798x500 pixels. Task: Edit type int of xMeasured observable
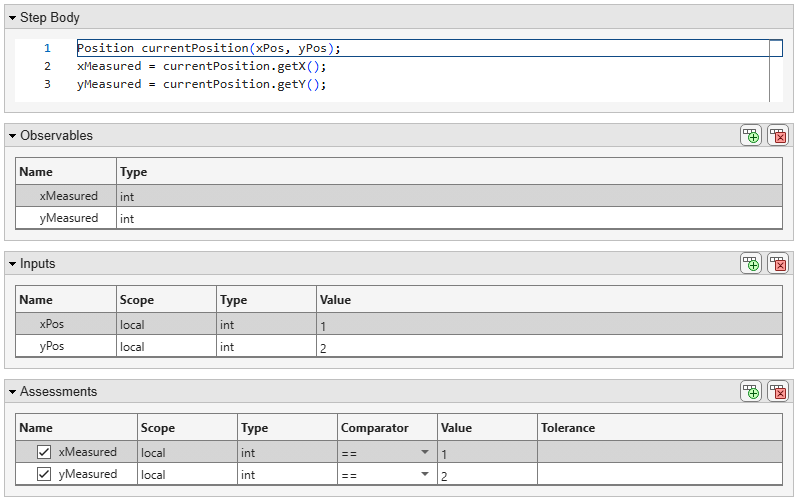pos(449,197)
